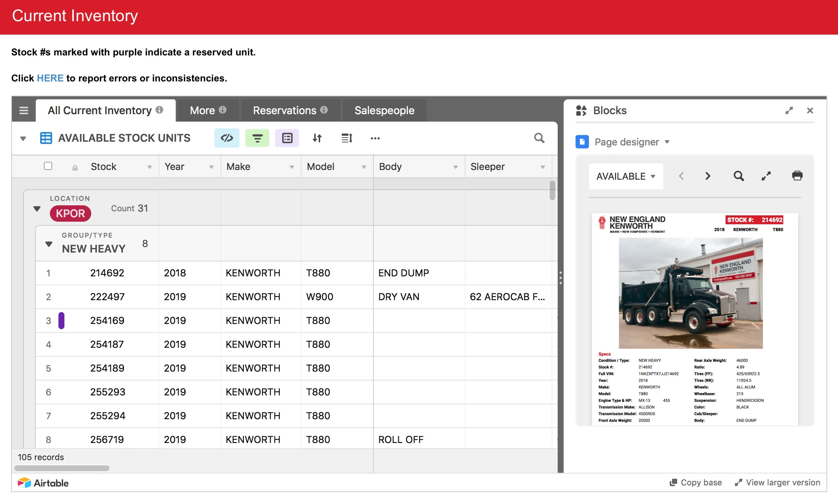Image resolution: width=838 pixels, height=504 pixels.
Task: Select stock cell 254169
Action: point(107,321)
